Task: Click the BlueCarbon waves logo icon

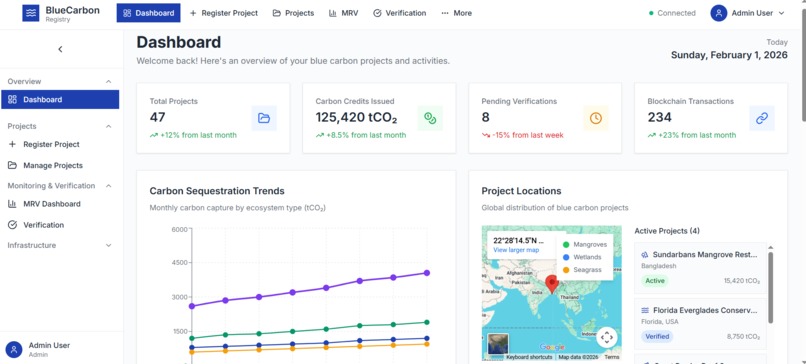Action: coord(31,13)
